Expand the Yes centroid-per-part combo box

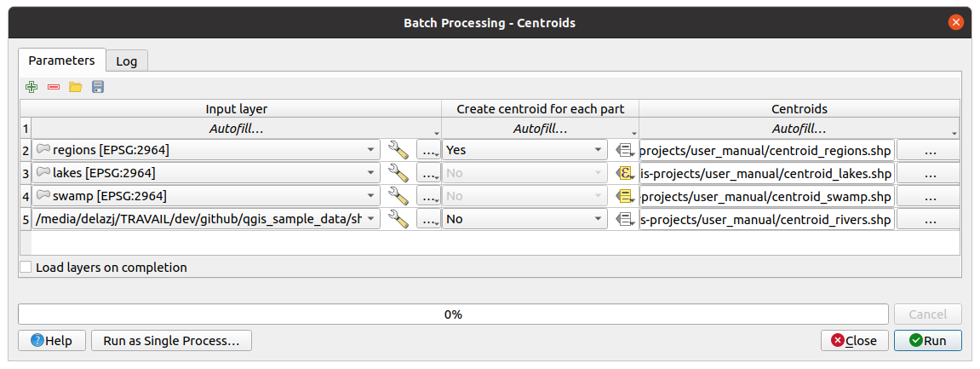point(524,150)
